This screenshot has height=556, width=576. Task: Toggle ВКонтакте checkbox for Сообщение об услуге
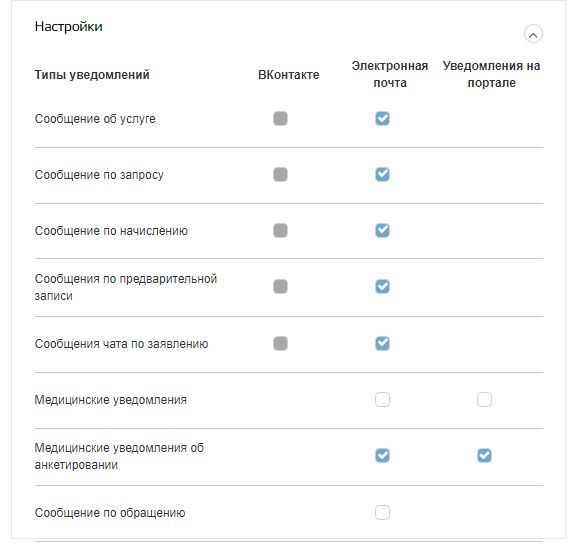click(x=280, y=119)
